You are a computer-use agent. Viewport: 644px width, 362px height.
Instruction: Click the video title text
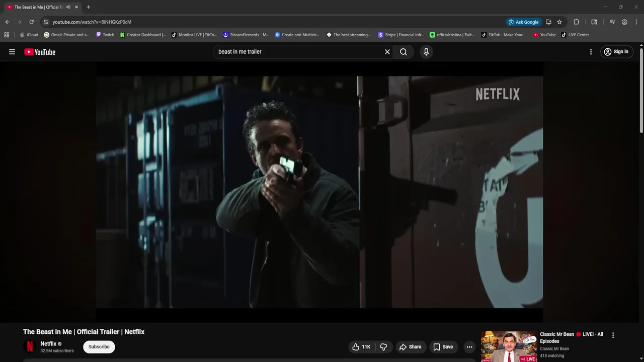84,332
